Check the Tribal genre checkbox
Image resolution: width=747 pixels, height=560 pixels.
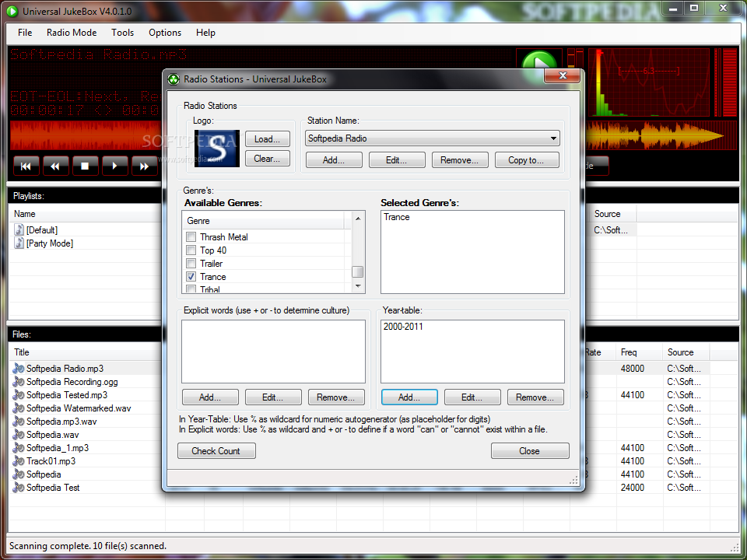click(x=191, y=289)
